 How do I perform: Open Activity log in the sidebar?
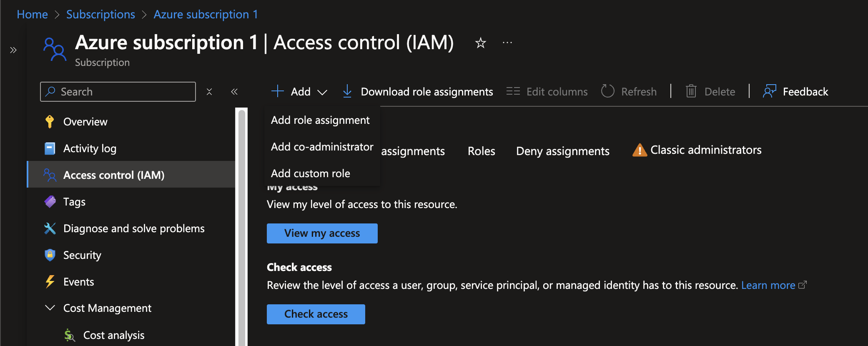coord(90,148)
